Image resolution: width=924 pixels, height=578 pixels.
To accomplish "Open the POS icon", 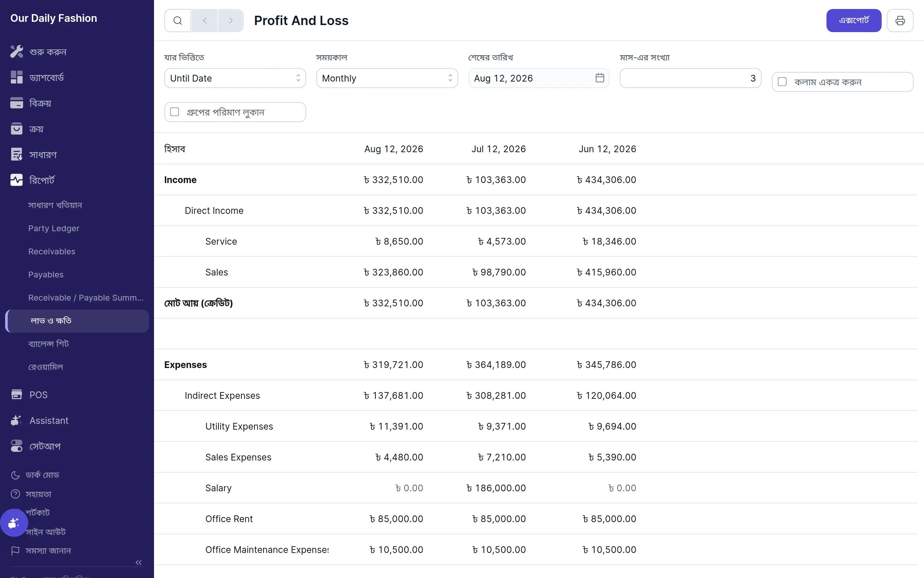I will click(16, 395).
